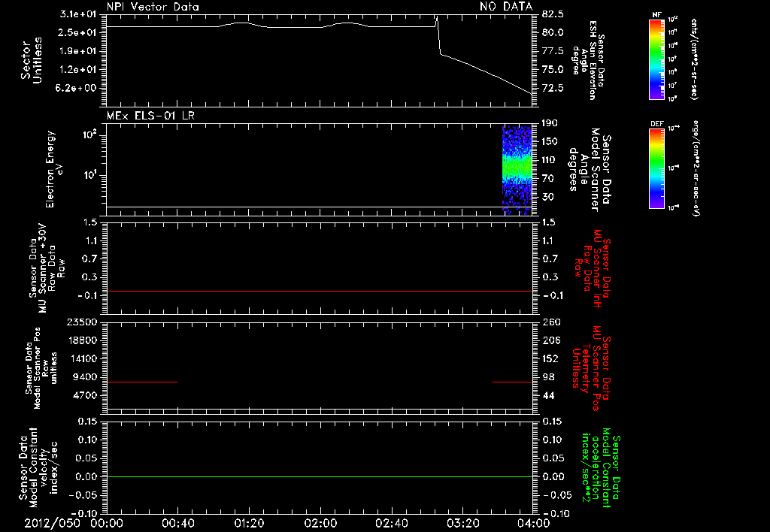Click the 'ESH Sun Elevation Angle' axis title
Viewport: 770px width, 532px height.
(588, 60)
